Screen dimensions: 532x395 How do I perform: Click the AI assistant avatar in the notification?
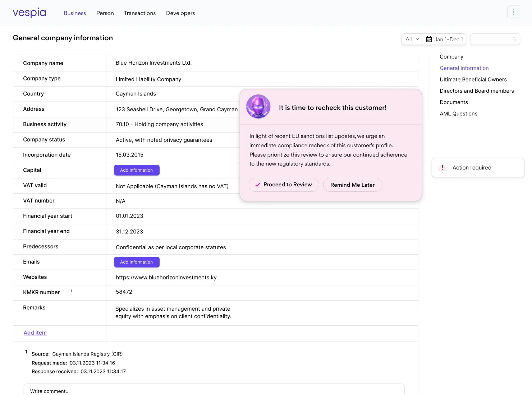[x=258, y=106]
